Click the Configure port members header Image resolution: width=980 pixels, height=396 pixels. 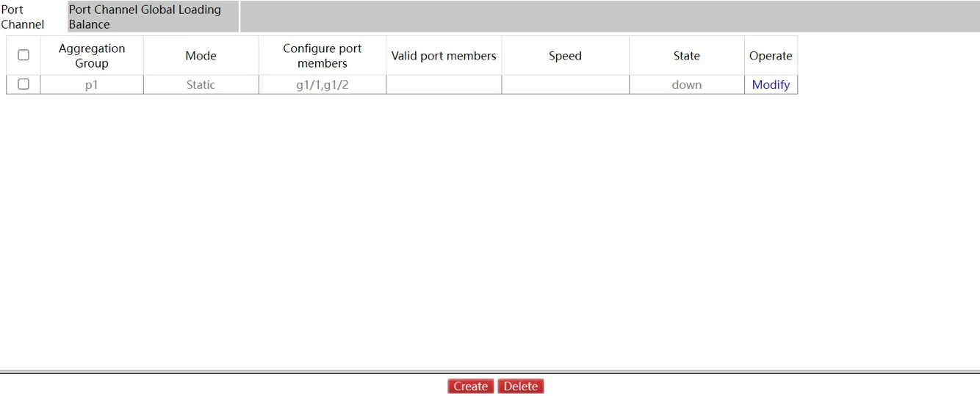point(323,56)
